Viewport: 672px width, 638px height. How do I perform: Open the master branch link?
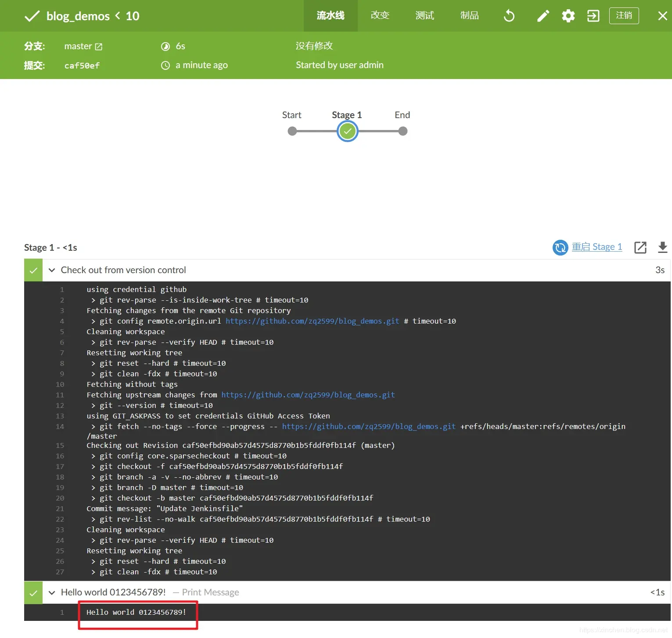78,46
